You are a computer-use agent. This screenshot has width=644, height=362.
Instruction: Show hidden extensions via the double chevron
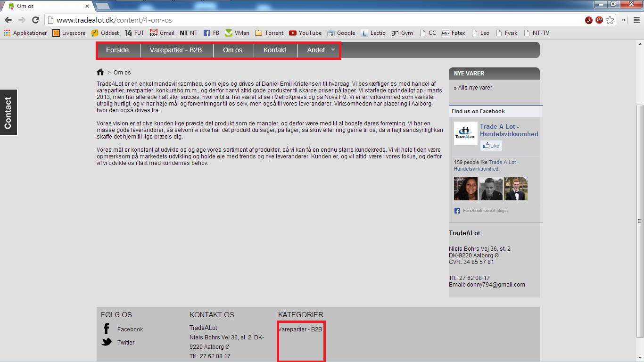(624, 20)
